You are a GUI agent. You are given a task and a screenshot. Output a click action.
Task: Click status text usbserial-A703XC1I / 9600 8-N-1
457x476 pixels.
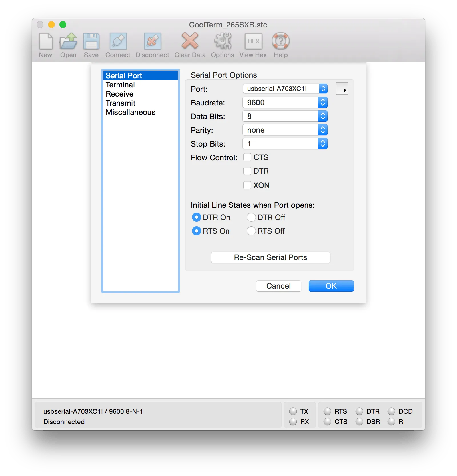[93, 411]
